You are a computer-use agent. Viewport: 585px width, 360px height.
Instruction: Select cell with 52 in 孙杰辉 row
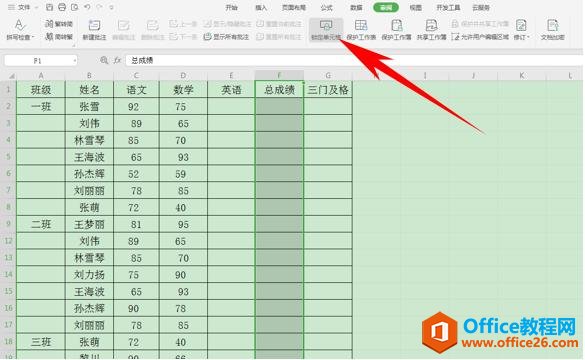click(x=136, y=174)
